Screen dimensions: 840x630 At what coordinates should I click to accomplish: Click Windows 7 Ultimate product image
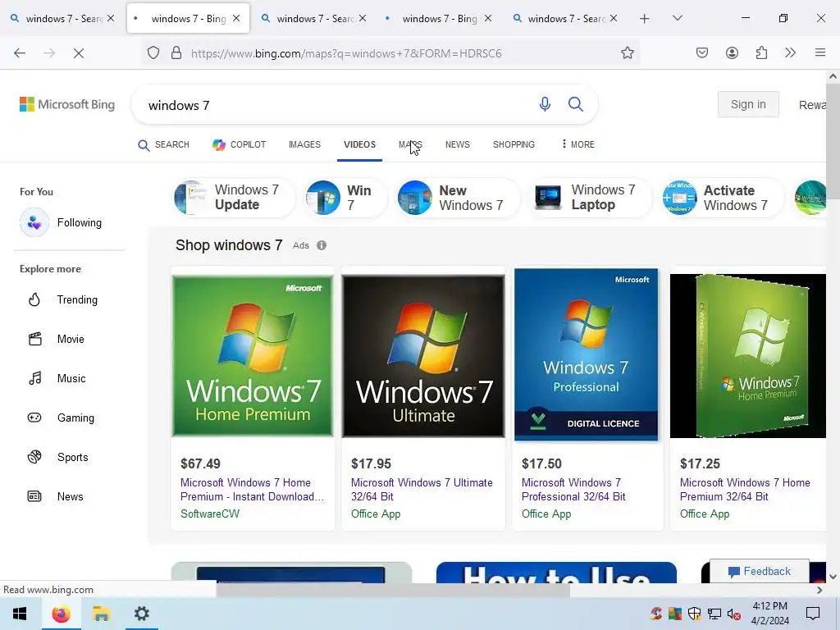tap(423, 357)
